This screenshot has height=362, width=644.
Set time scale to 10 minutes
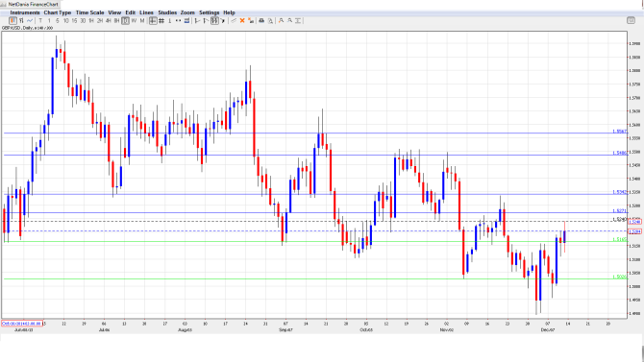tap(65, 20)
